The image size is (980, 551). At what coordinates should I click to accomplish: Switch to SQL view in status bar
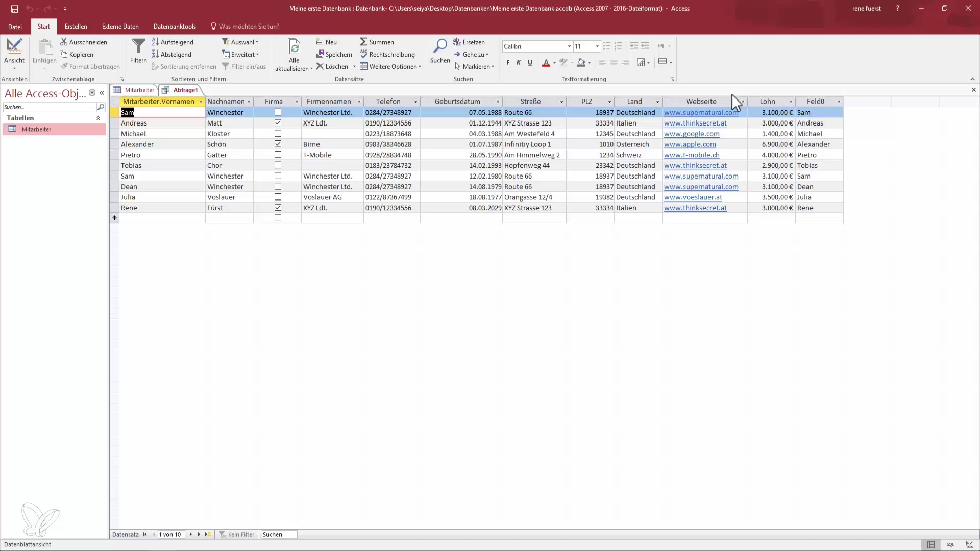coord(950,544)
